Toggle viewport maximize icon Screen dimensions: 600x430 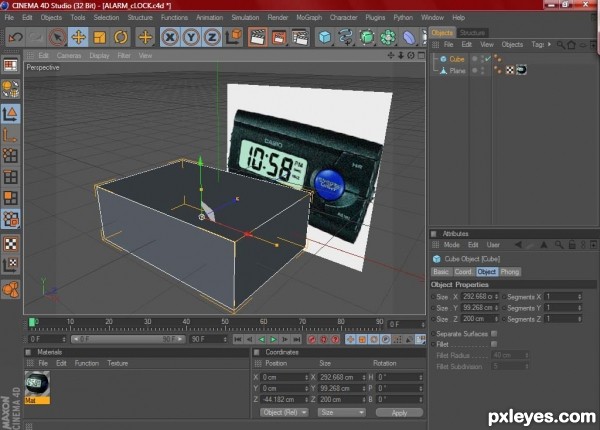[x=421, y=55]
